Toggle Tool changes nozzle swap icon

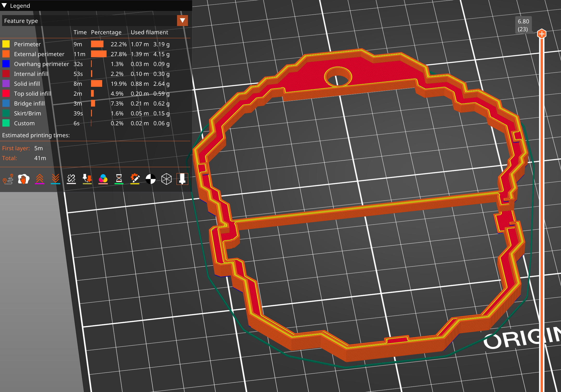tap(87, 179)
